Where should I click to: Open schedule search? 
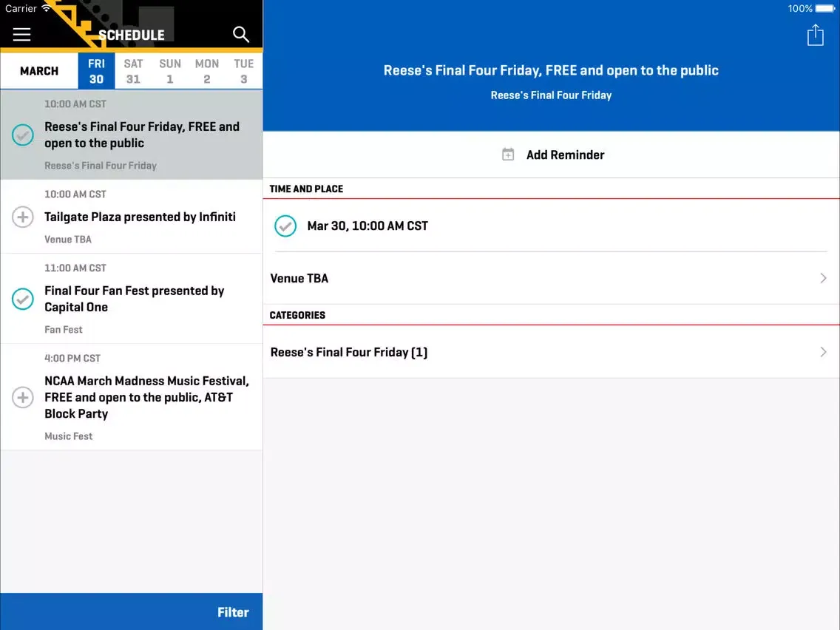coord(241,35)
